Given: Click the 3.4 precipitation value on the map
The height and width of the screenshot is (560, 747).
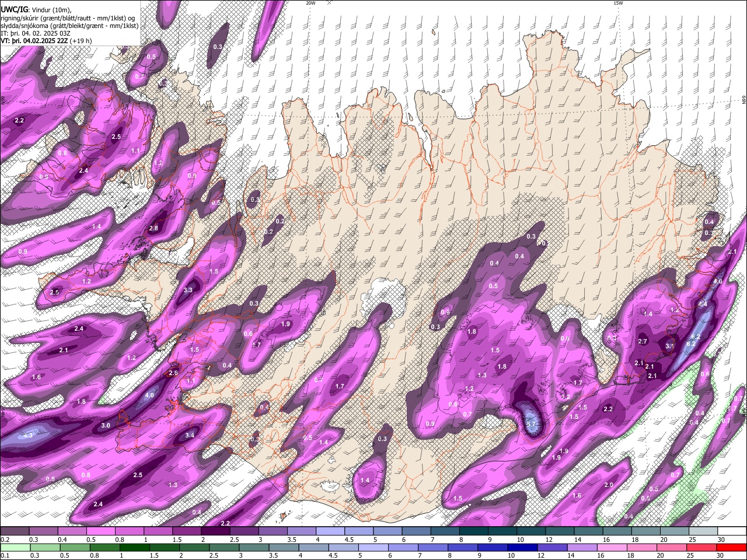Looking at the screenshot, I should pyautogui.click(x=190, y=435).
